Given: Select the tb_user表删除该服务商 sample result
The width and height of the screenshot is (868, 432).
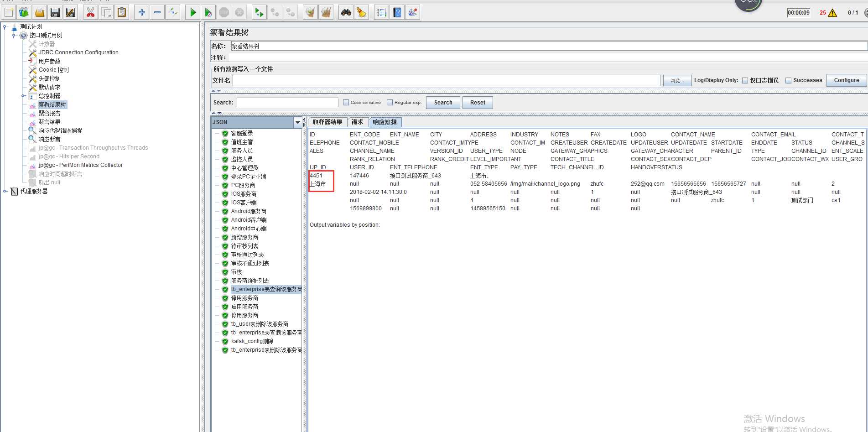Looking at the screenshot, I should pos(260,324).
